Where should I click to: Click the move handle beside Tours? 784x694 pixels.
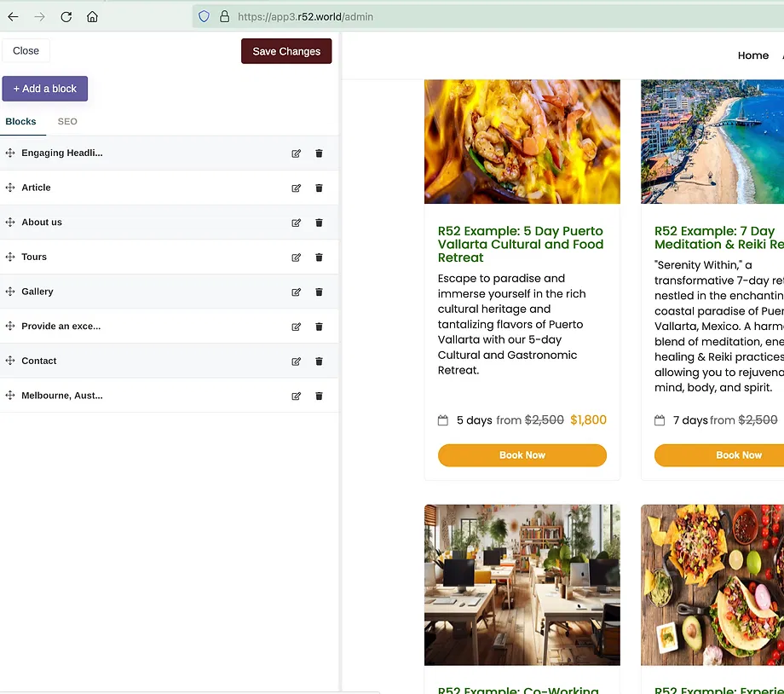tap(10, 257)
